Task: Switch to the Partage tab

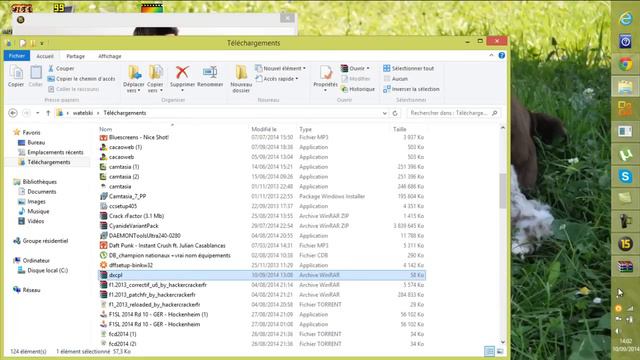Action: pos(76,56)
